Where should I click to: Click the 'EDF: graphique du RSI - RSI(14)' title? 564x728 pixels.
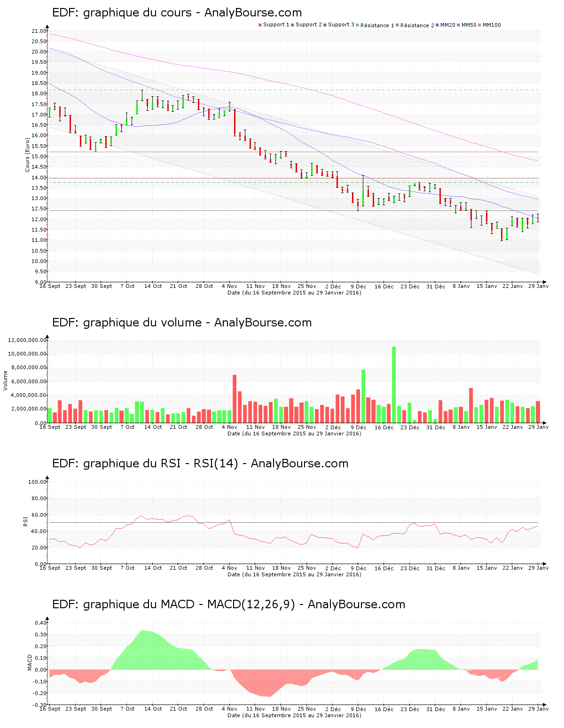(x=200, y=464)
